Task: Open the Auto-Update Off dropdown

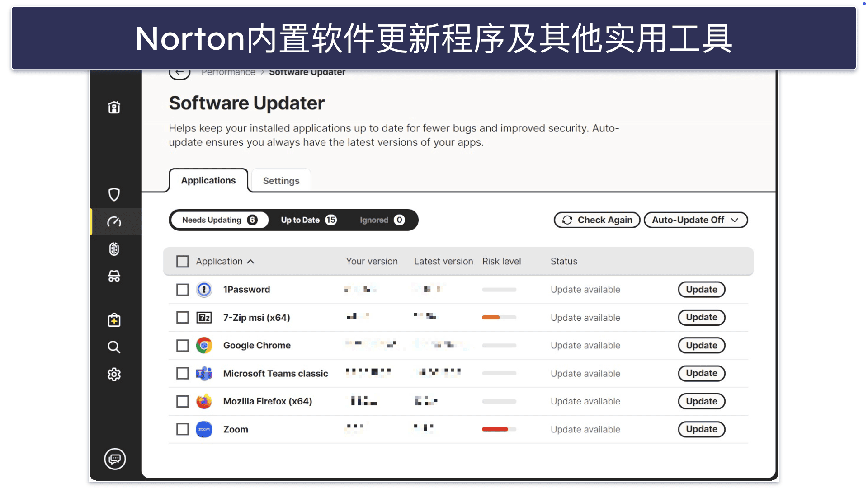Action: (x=695, y=220)
